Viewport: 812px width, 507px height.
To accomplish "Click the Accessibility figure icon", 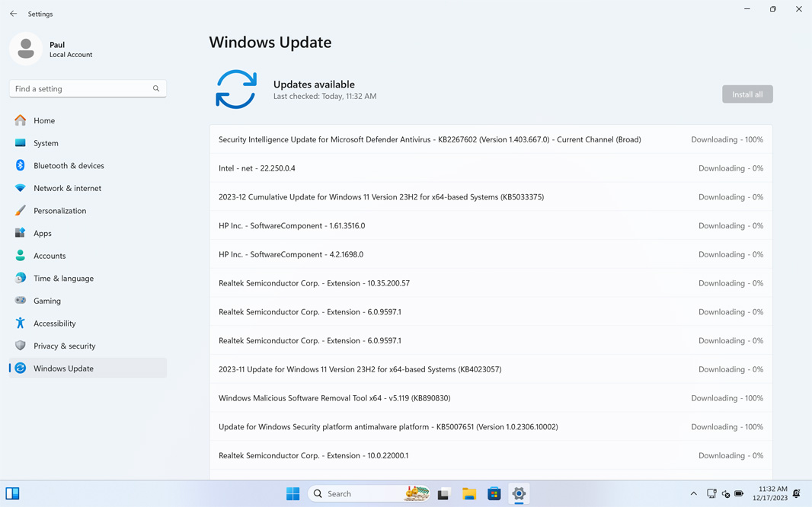I will 21,323.
